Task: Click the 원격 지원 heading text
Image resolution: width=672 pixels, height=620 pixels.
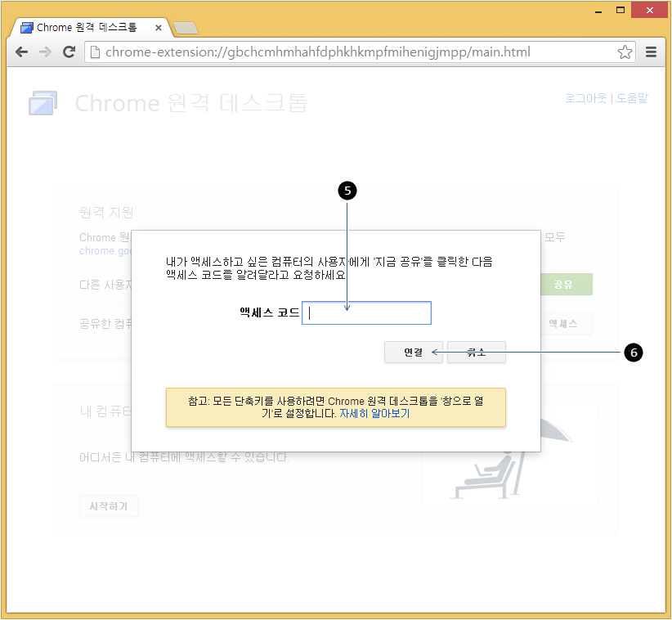Action: point(106,212)
